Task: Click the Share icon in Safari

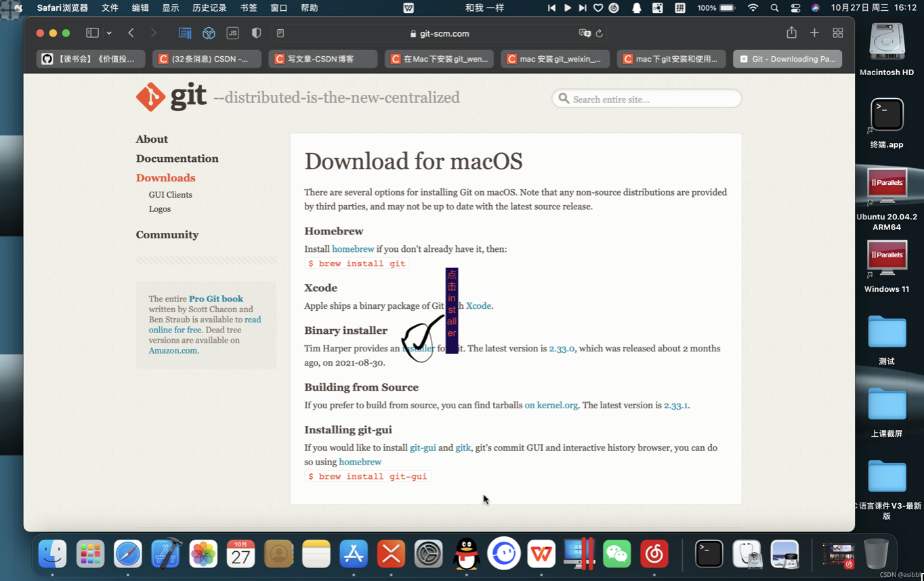Action: tap(791, 33)
